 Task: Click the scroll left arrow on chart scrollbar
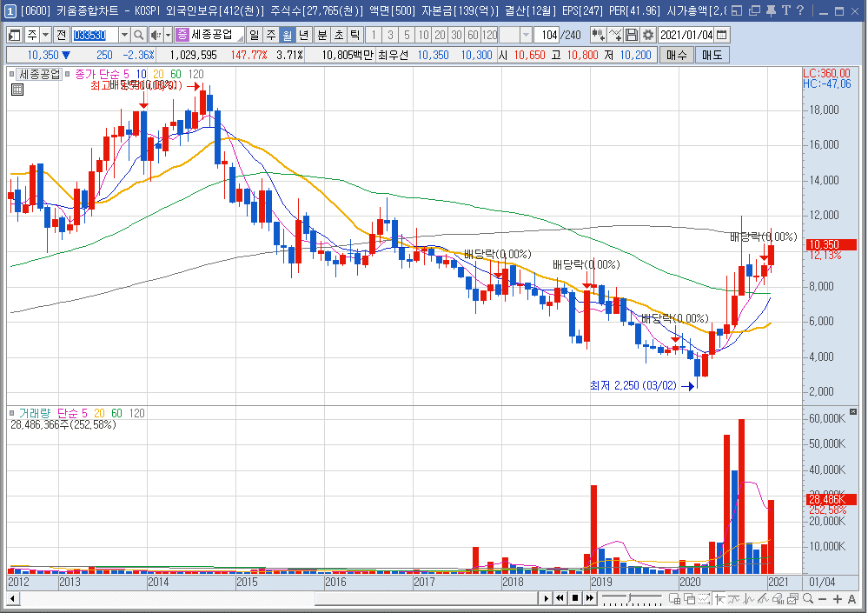tap(12, 598)
